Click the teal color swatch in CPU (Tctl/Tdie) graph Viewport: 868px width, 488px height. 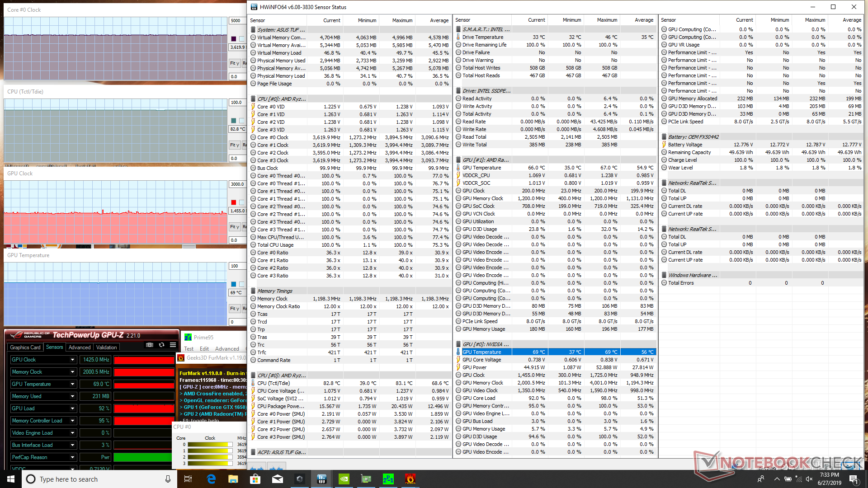point(234,121)
